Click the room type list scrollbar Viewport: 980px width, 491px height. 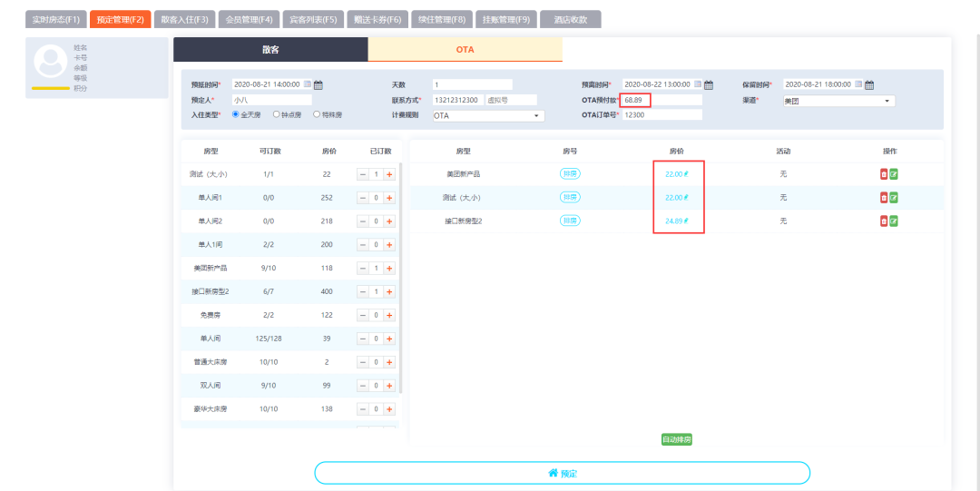coord(400,279)
